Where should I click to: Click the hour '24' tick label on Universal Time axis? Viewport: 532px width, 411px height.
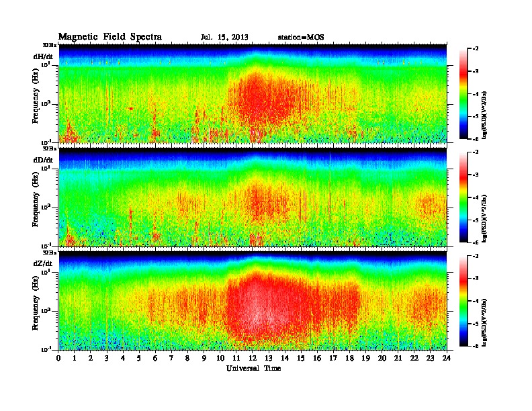coord(447,359)
